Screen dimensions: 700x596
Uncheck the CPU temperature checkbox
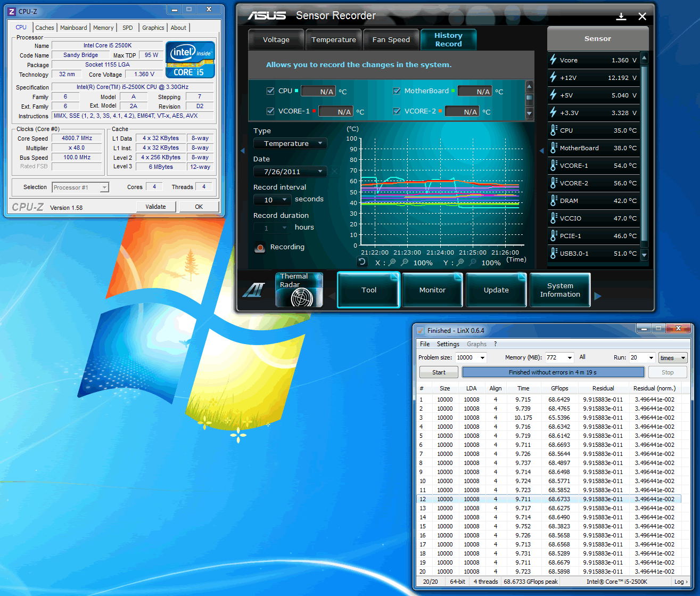(x=270, y=91)
